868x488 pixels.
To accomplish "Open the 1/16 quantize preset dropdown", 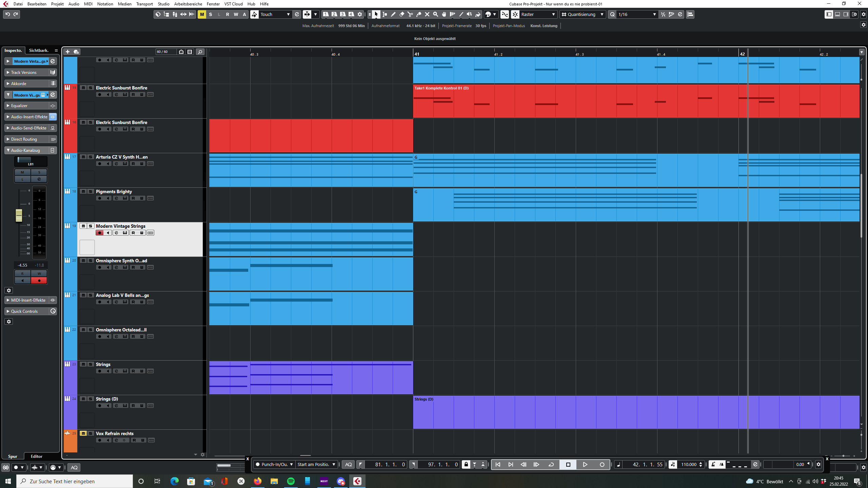I will pyautogui.click(x=637, y=14).
